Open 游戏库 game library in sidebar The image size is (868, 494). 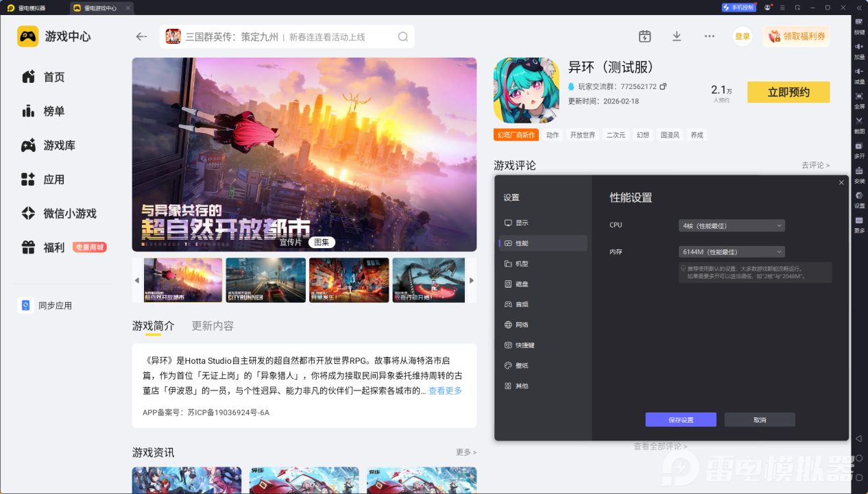pyautogui.click(x=49, y=145)
